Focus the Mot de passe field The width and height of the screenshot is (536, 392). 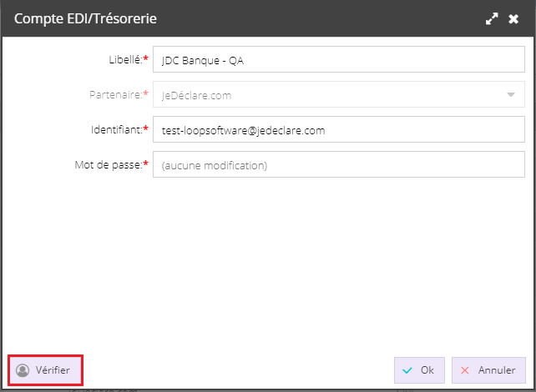point(338,164)
